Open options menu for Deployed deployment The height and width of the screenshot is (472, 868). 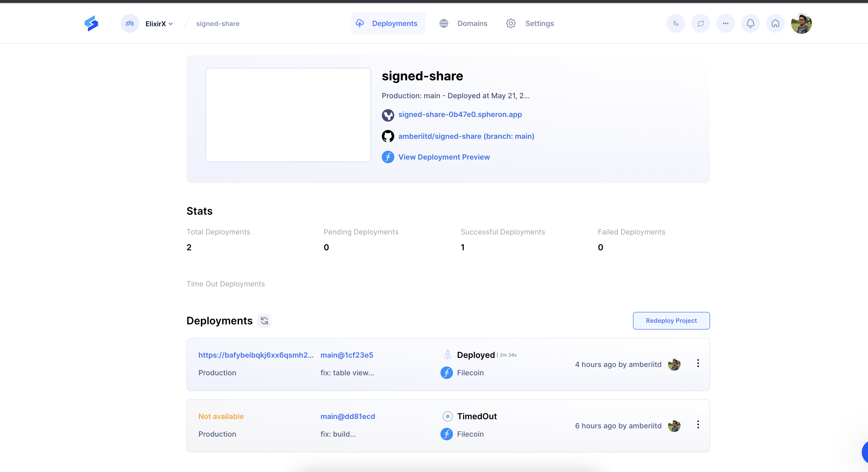[x=698, y=363]
